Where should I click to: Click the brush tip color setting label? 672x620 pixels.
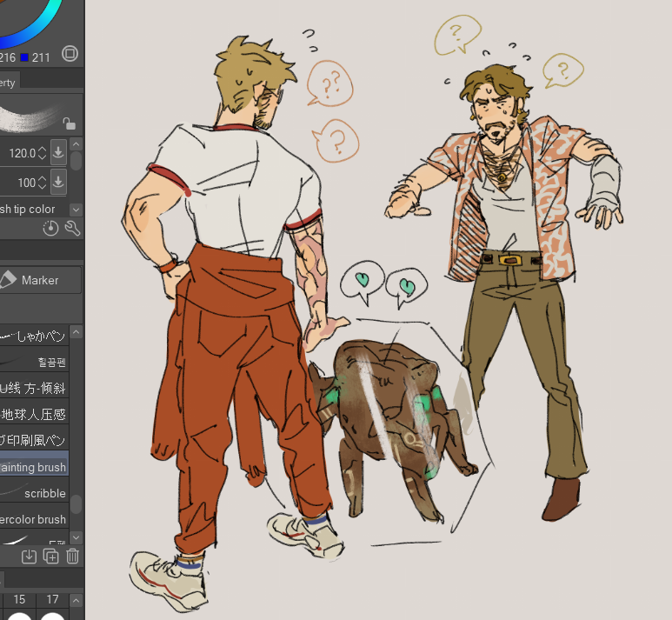tap(28, 210)
